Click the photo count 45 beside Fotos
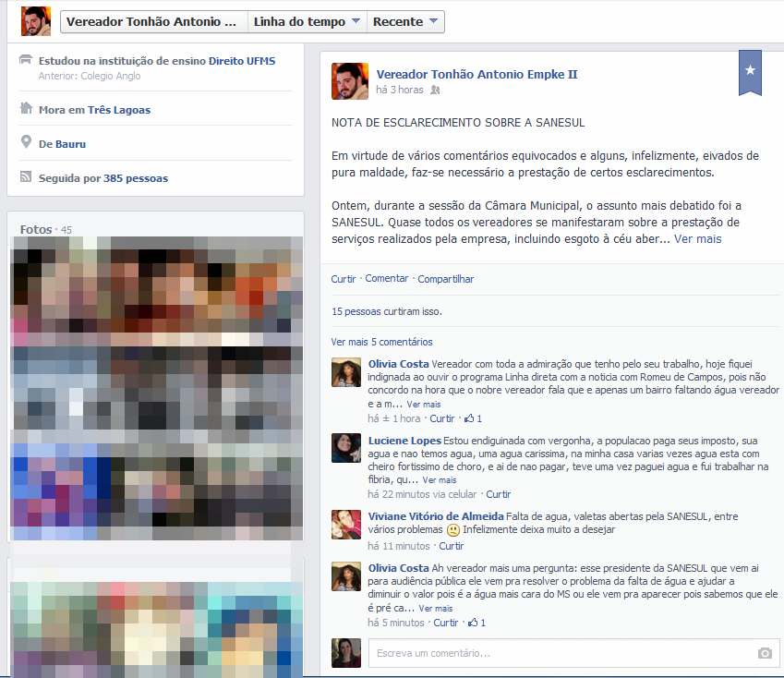Image resolution: width=784 pixels, height=678 pixels. coord(66,230)
